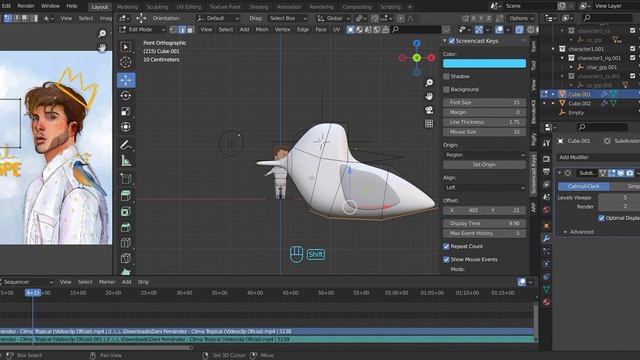640x360 pixels.
Task: Select the Knife tool
Action: pos(126,258)
